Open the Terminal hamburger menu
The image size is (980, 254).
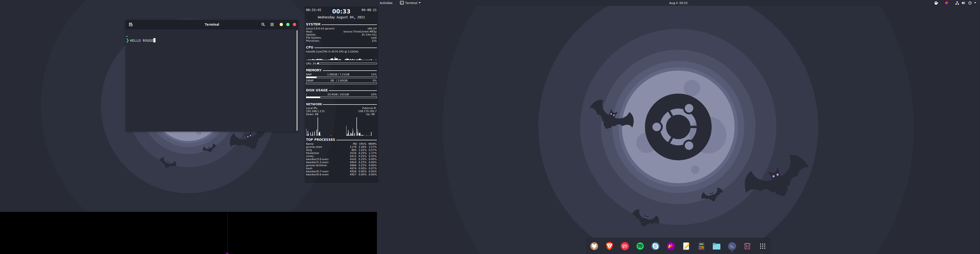coord(272,25)
